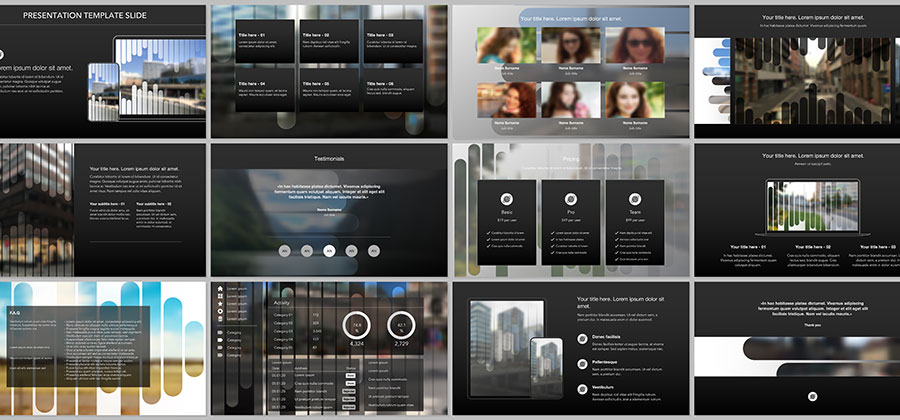Click first checkmark in Basic plan list
This screenshot has width=900, height=420.
click(x=489, y=233)
